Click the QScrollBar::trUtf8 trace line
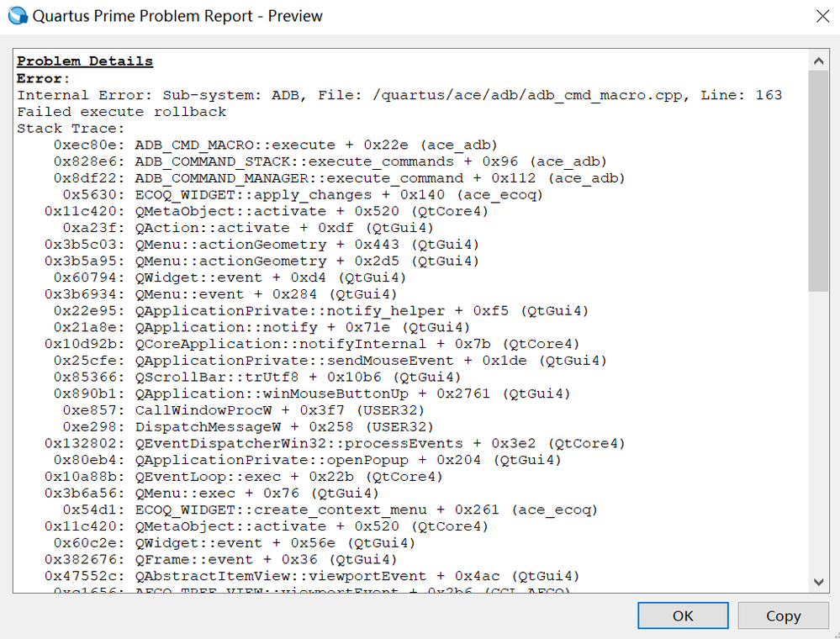 [x=257, y=378]
